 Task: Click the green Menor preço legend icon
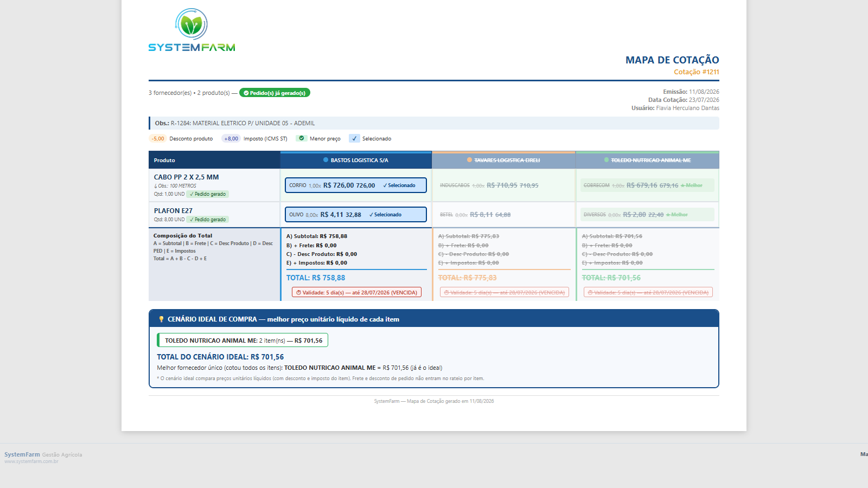(x=302, y=138)
